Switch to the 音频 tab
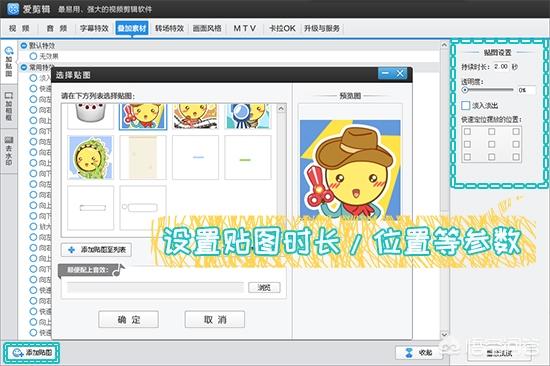 [57, 28]
